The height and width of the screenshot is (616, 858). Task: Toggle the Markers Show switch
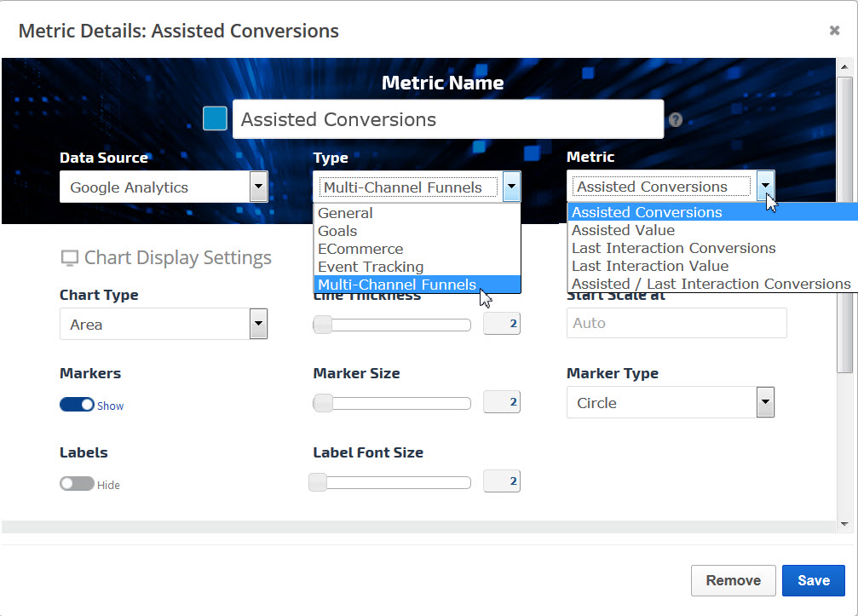77,405
